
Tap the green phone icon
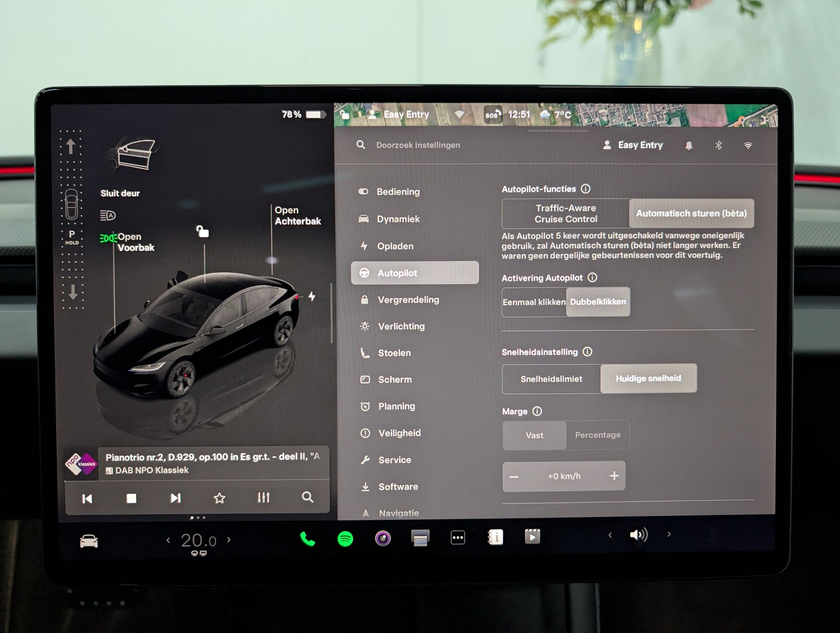tap(308, 539)
